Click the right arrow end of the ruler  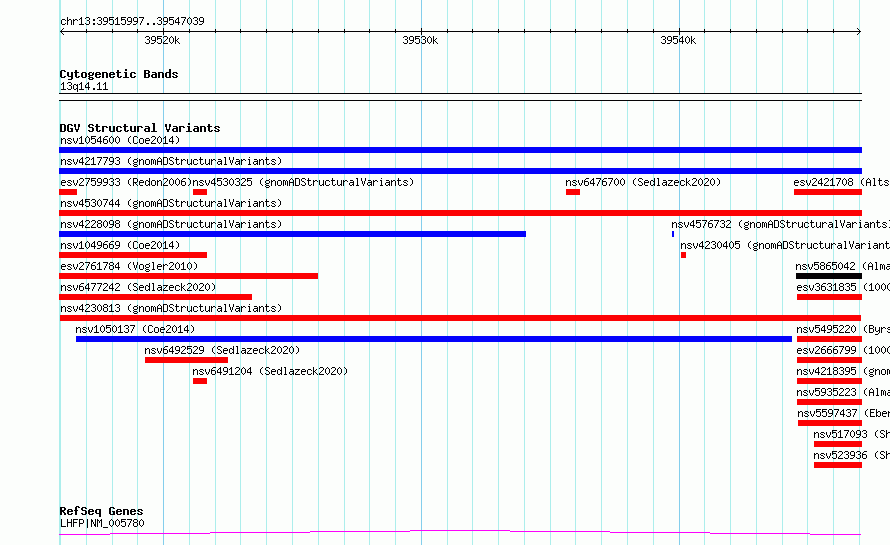859,32
